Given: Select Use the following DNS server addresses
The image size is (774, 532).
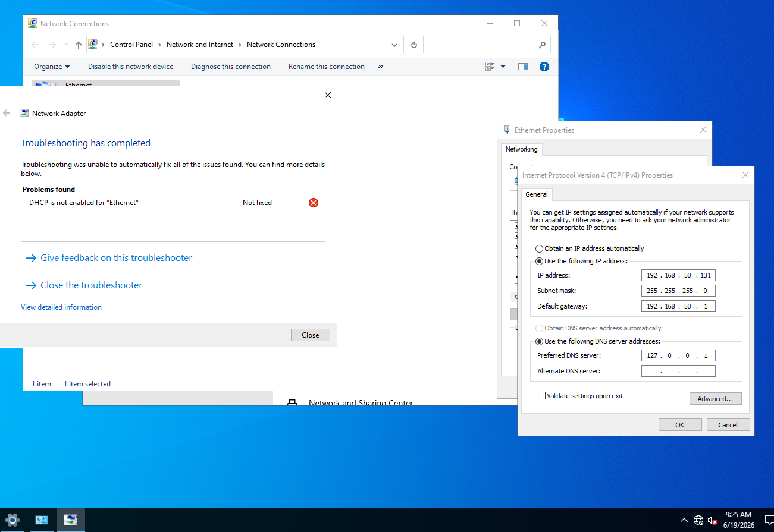Looking at the screenshot, I should pyautogui.click(x=539, y=341).
